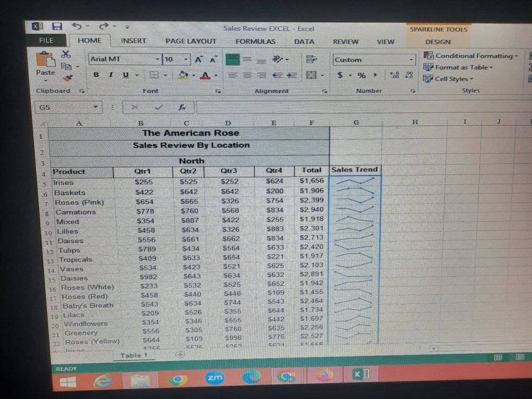
Task: Add new sheet with plus icon
Action: [180, 354]
